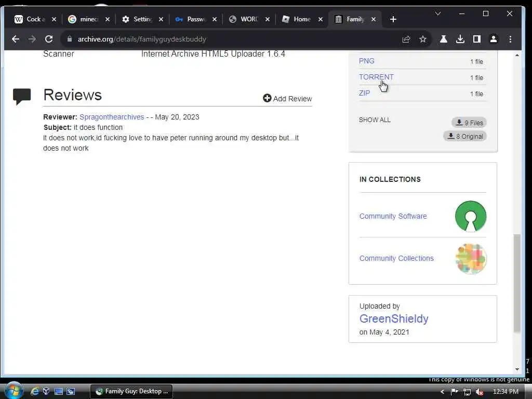
Task: Open the Family Guy Desktop taskbar button
Action: coord(131,391)
